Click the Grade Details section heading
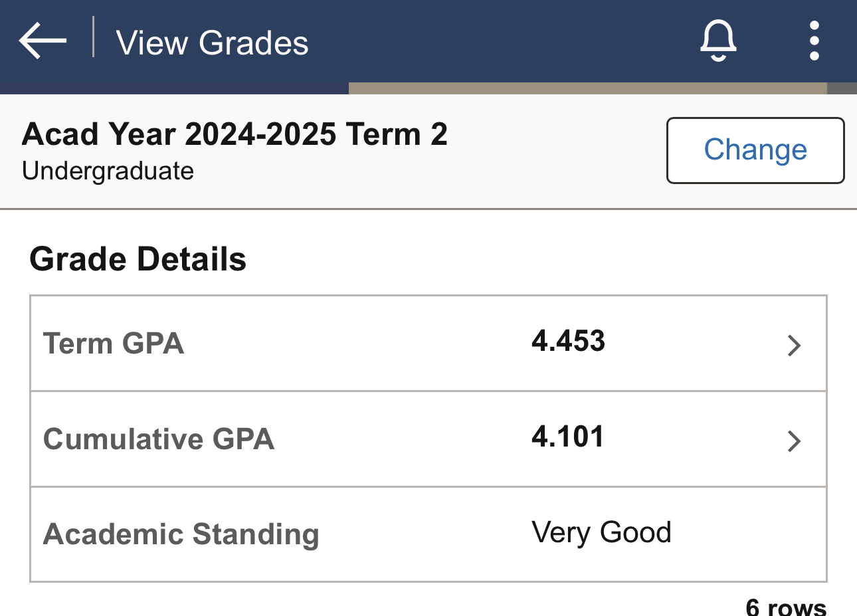This screenshot has height=616, width=857. click(x=138, y=259)
